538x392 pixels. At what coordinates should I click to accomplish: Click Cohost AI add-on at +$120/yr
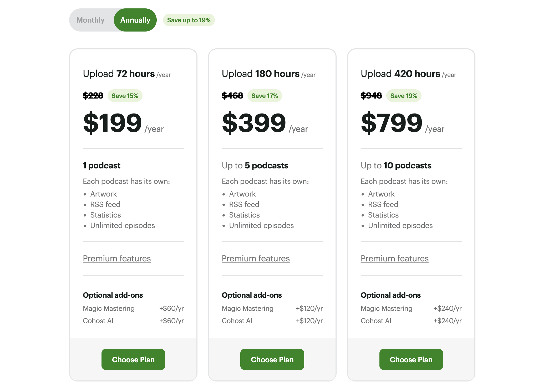tap(237, 321)
